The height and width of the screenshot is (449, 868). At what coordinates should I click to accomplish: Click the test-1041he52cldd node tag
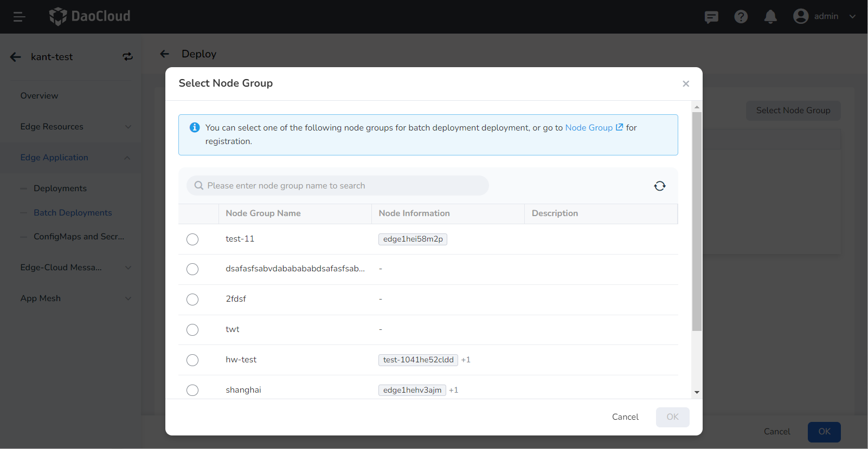tap(418, 360)
